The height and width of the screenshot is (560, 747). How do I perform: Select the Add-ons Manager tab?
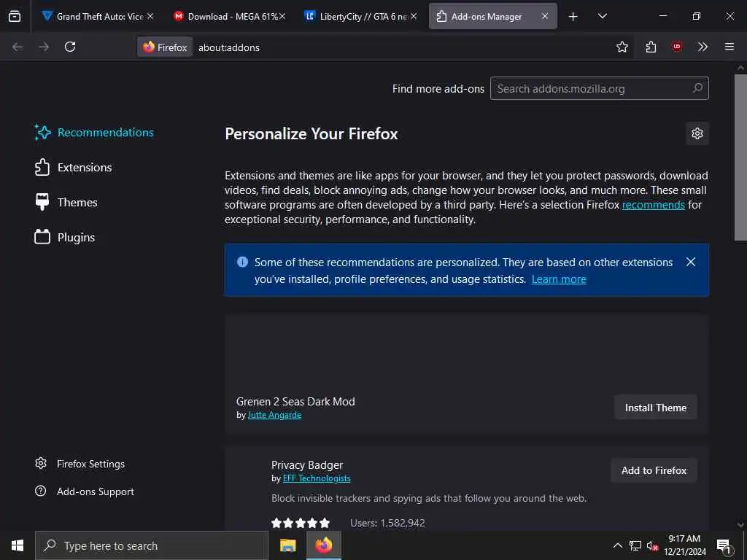click(492, 16)
